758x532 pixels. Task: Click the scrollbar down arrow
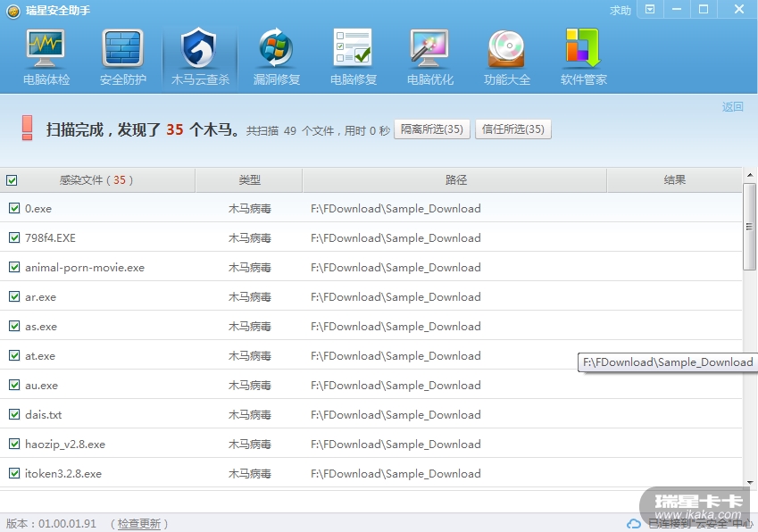pyautogui.click(x=750, y=482)
